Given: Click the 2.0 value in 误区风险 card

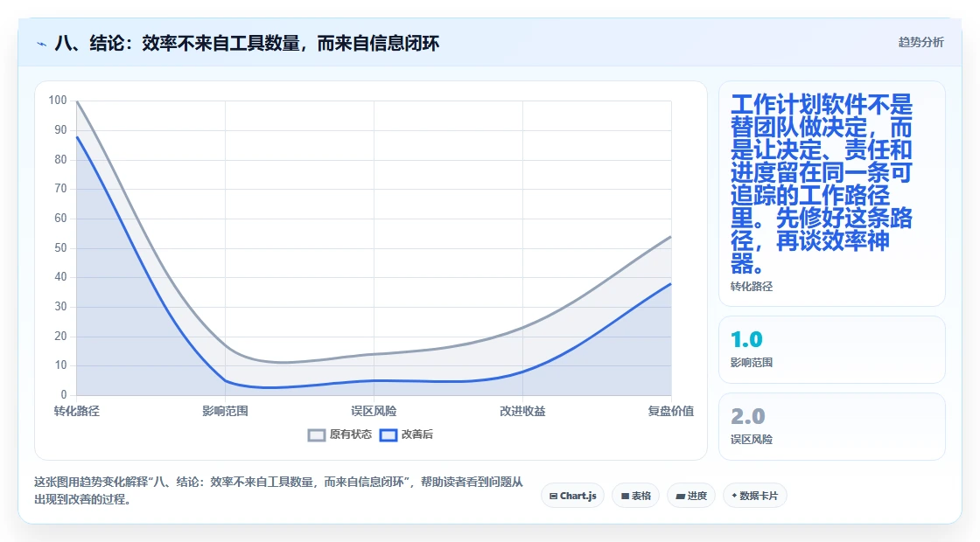Looking at the screenshot, I should pyautogui.click(x=747, y=416).
